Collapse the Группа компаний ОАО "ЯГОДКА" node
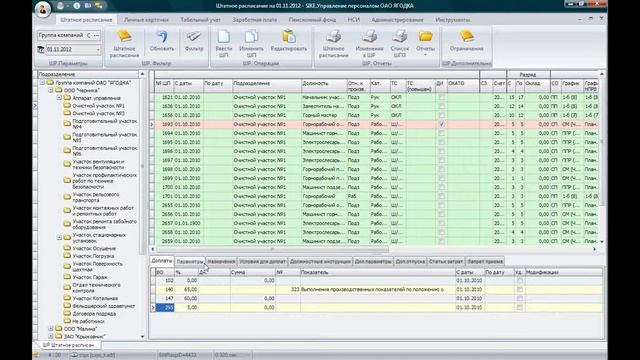The width and height of the screenshot is (640, 360). (x=42, y=82)
